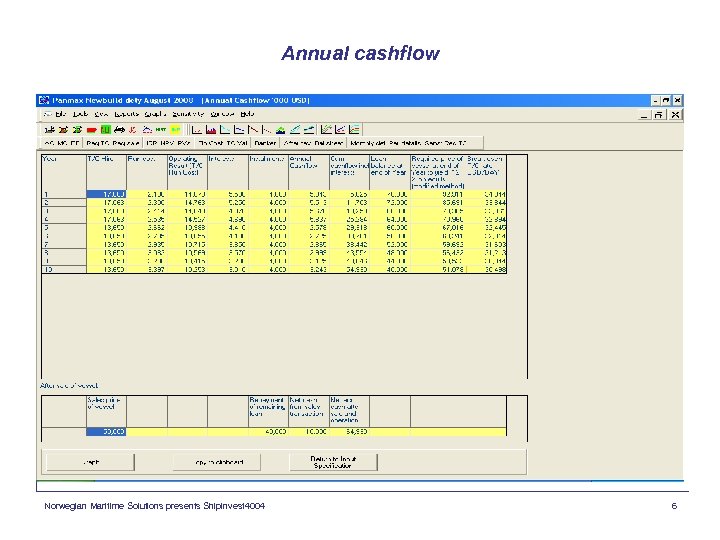Click the Copy to clipboard button
720x540 pixels.
point(217,462)
